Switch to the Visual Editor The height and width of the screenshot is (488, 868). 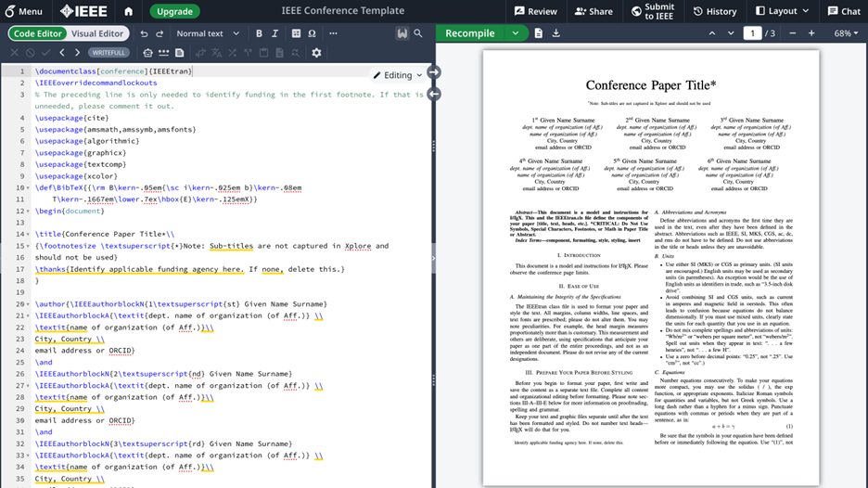tap(97, 33)
